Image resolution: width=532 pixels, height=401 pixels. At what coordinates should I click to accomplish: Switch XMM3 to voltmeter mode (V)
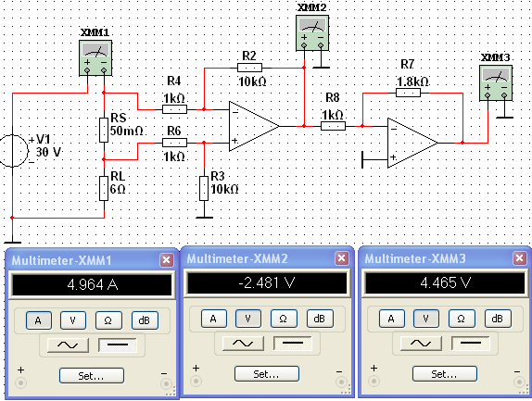[425, 319]
